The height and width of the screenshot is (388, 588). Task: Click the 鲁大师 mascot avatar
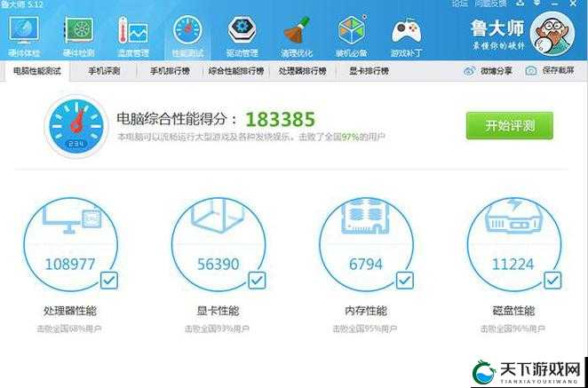pyautogui.click(x=552, y=34)
